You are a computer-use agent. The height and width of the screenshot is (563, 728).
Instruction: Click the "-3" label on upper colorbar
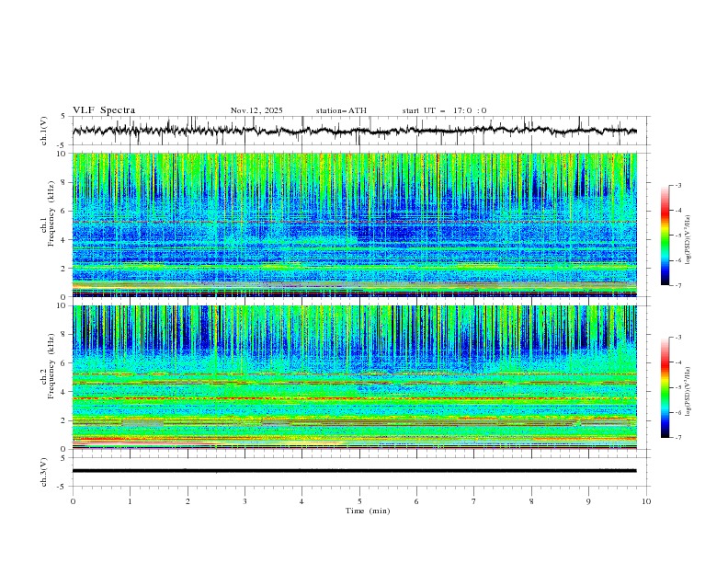677,185
